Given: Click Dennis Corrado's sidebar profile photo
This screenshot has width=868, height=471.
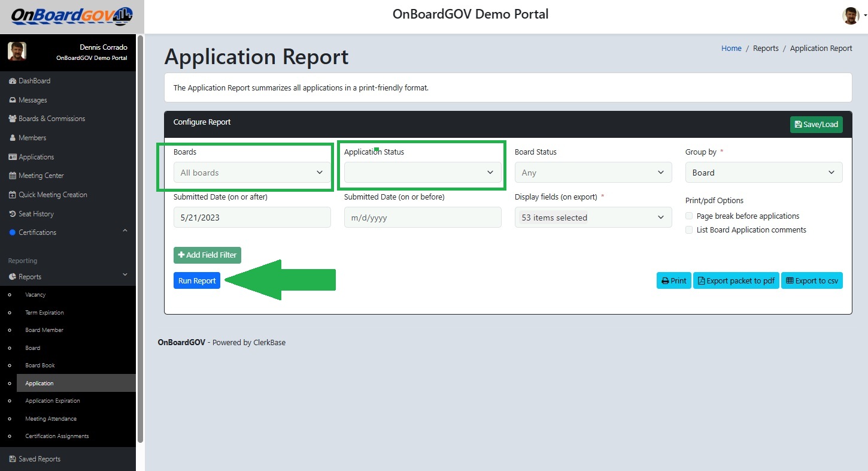Looking at the screenshot, I should click(17, 51).
